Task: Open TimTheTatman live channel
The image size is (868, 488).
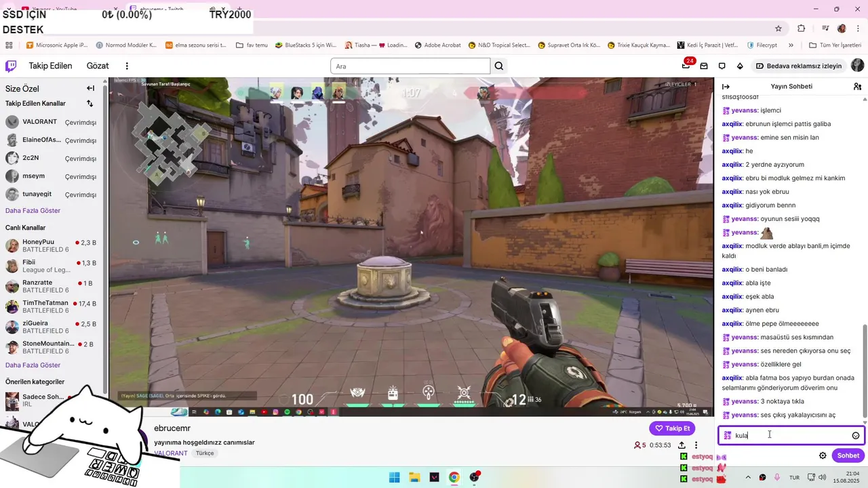Action: tap(51, 306)
